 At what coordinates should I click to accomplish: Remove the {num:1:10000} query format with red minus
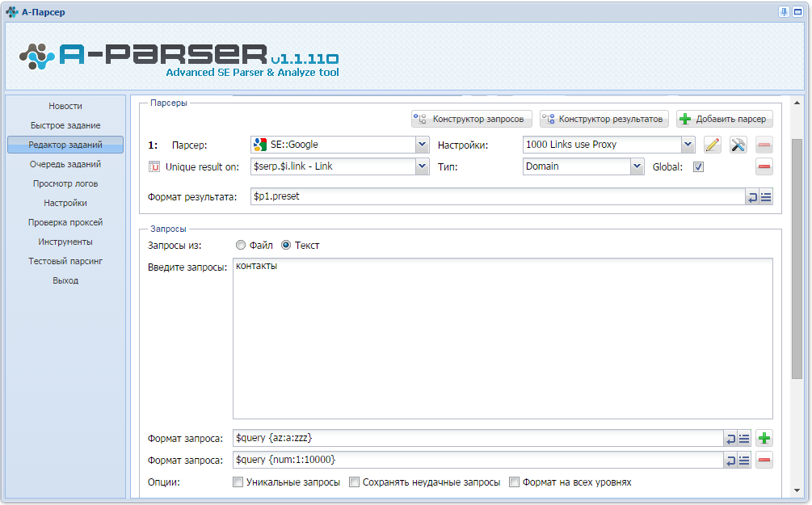coord(764,460)
